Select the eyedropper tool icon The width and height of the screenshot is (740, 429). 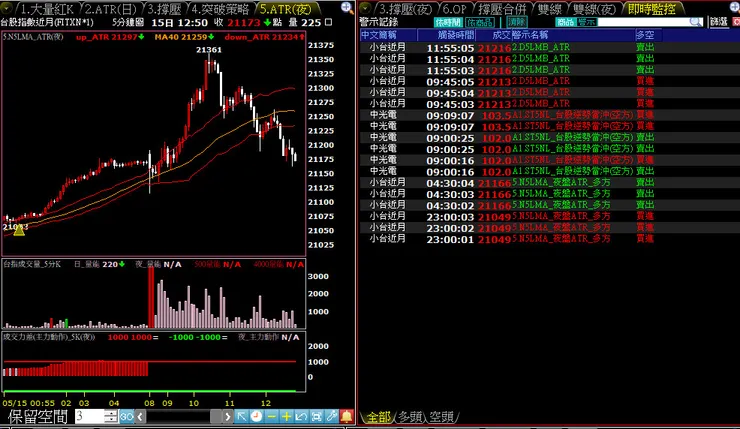coord(331,416)
